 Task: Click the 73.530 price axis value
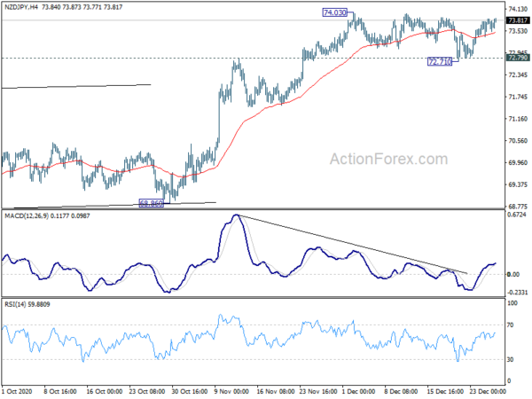coord(518,31)
